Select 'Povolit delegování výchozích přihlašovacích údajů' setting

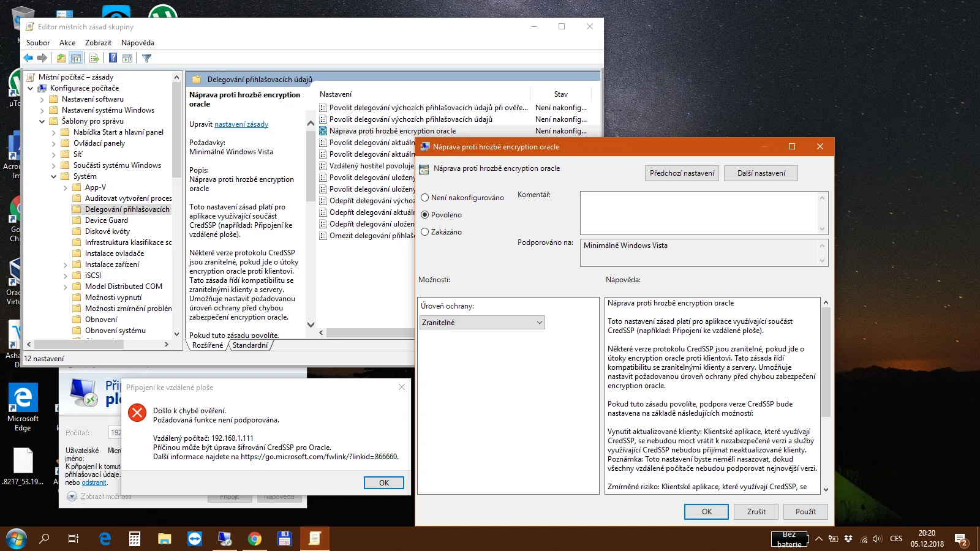click(x=410, y=119)
